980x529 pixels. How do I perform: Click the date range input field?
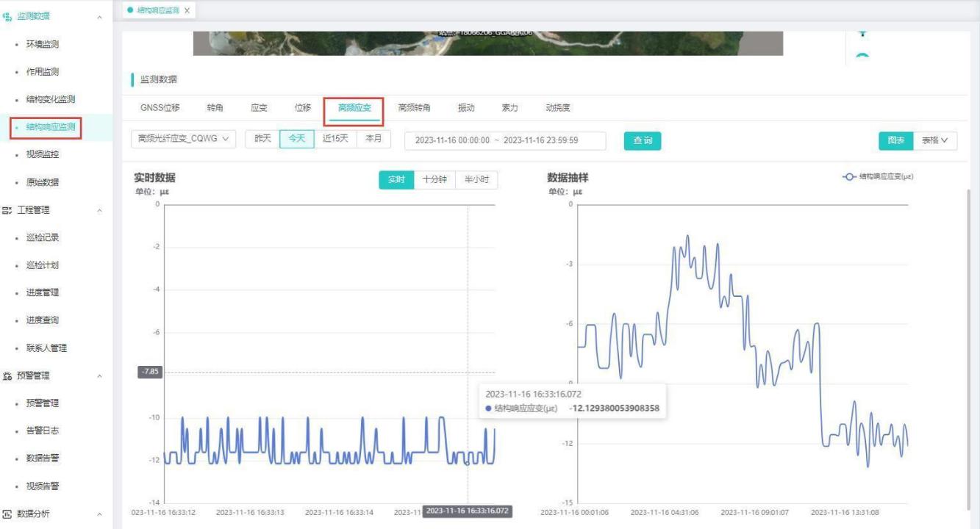tap(505, 140)
